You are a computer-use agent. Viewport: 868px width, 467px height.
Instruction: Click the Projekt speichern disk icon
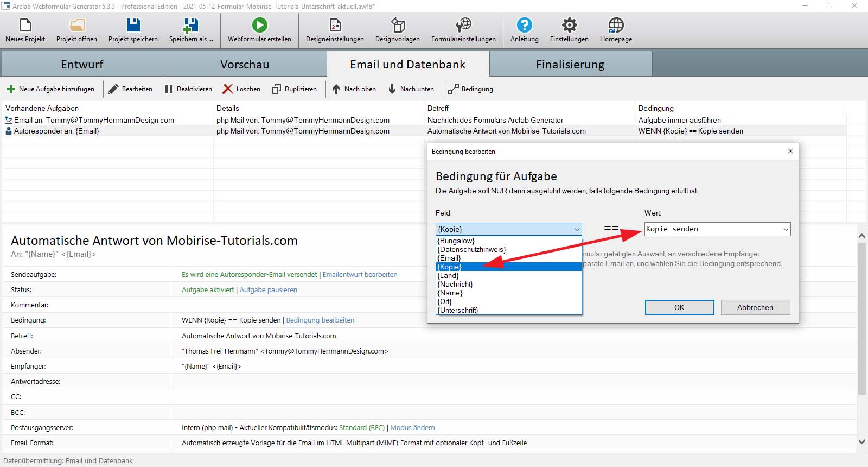133,26
